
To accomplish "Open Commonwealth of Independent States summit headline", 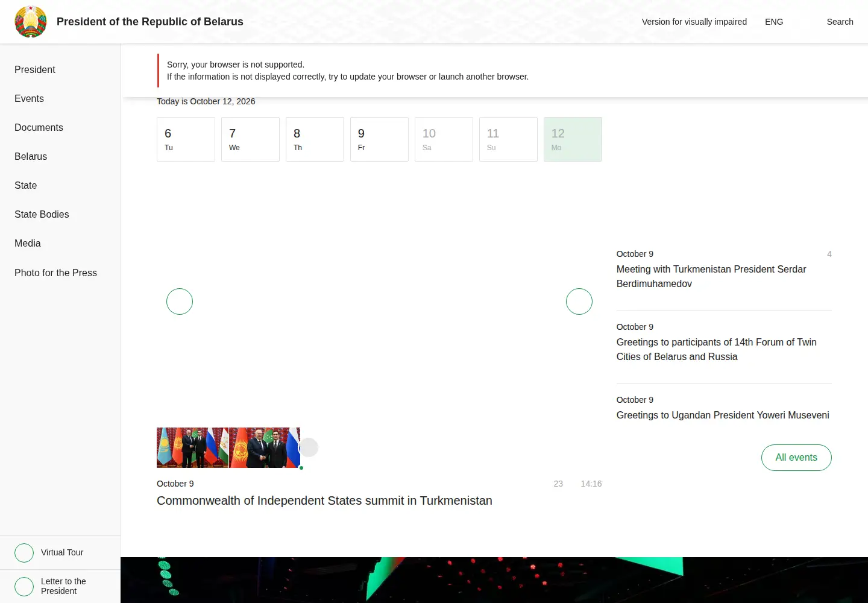I will (324, 500).
